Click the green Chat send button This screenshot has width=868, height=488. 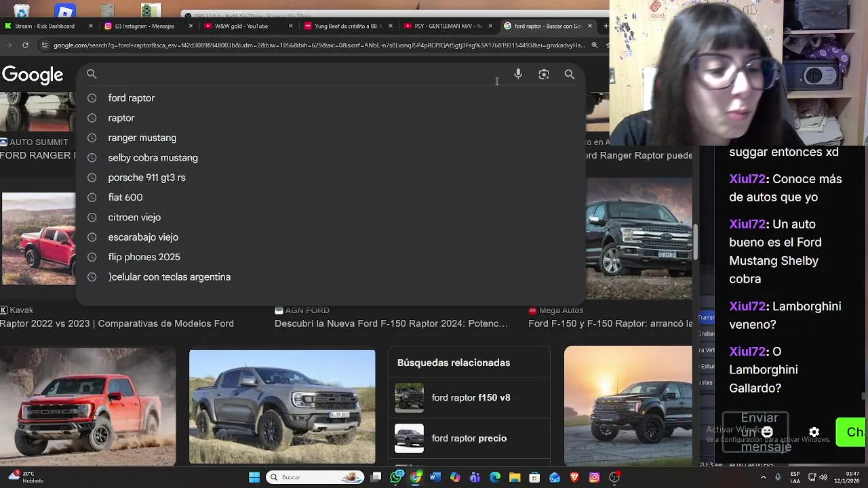pyautogui.click(x=852, y=432)
